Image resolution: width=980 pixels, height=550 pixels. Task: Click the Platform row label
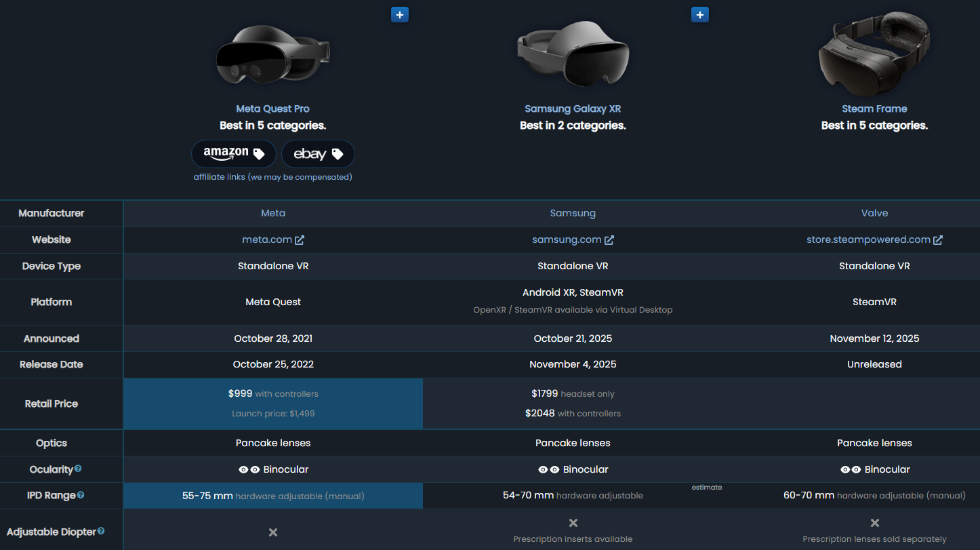(x=52, y=302)
